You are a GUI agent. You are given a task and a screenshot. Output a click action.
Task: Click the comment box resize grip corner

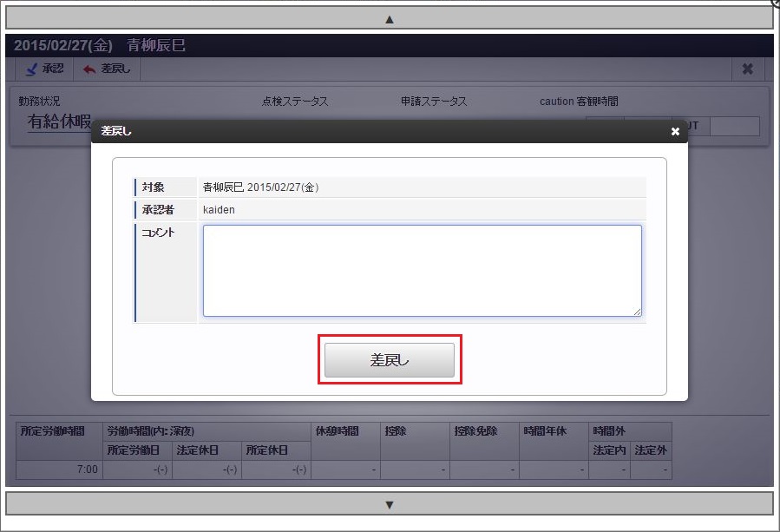(638, 312)
